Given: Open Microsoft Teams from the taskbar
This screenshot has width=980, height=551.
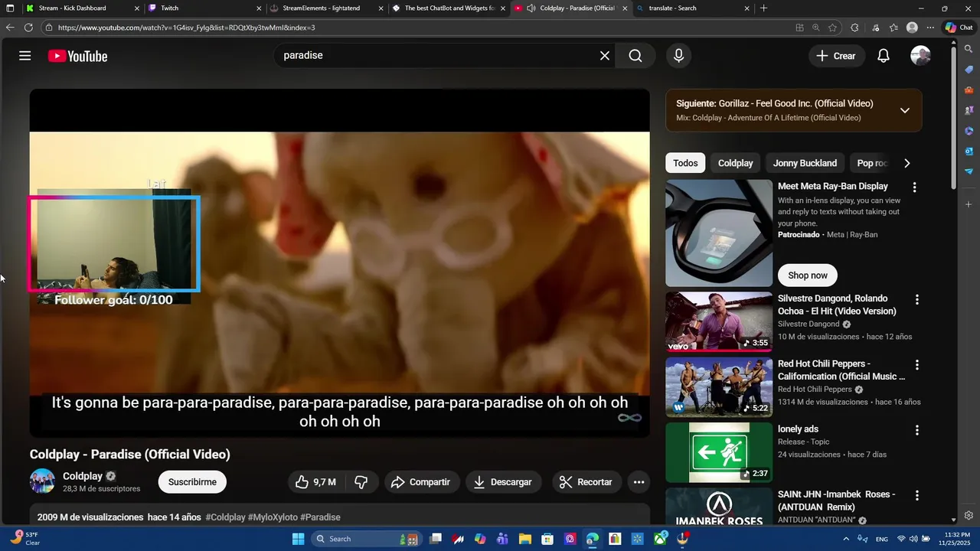Looking at the screenshot, I should [x=502, y=539].
